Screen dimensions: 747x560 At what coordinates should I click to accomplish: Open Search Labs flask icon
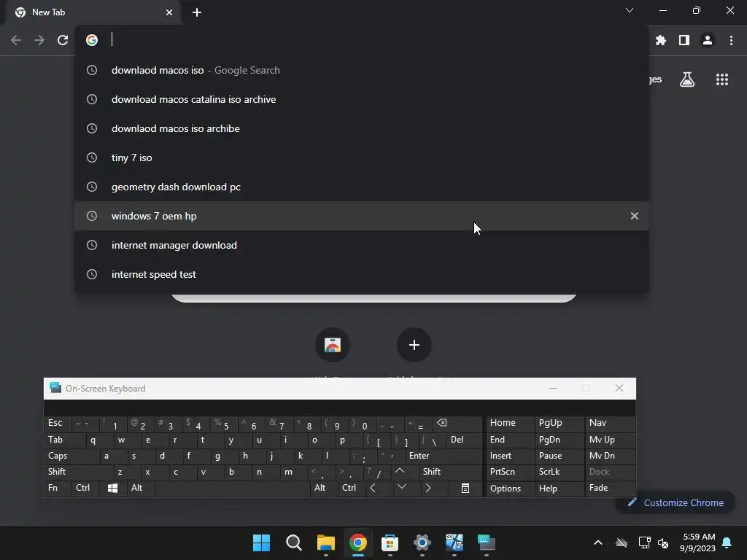tap(687, 79)
